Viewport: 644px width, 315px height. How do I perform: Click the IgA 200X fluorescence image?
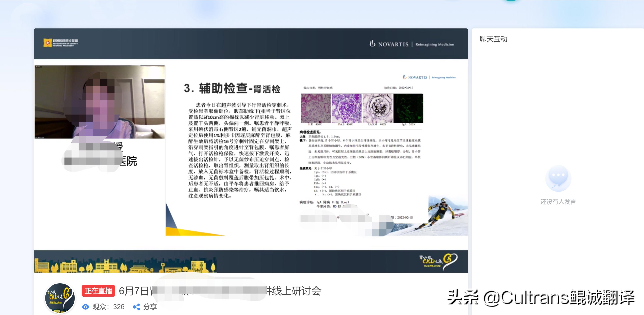click(408, 108)
